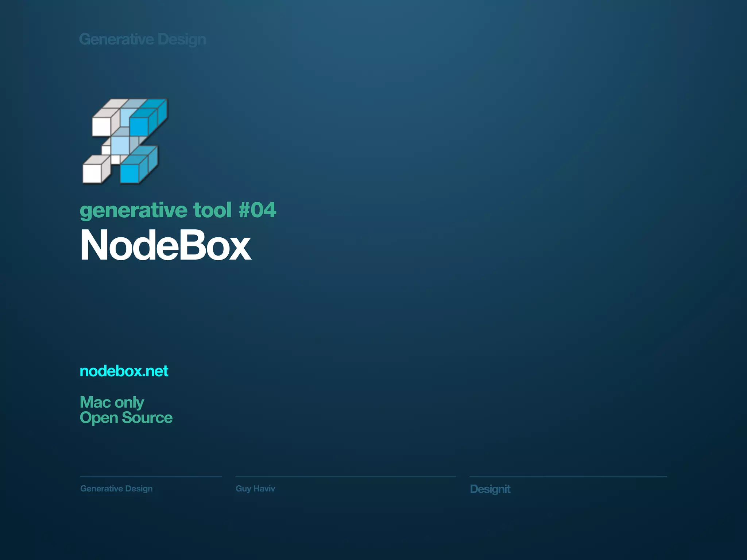Click the NodeBox cube logo icon
Viewport: 747px width, 560px height.
pos(125,141)
